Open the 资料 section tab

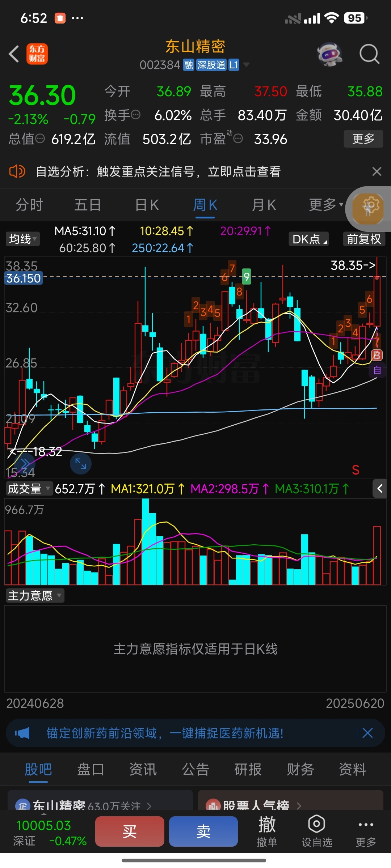353,769
